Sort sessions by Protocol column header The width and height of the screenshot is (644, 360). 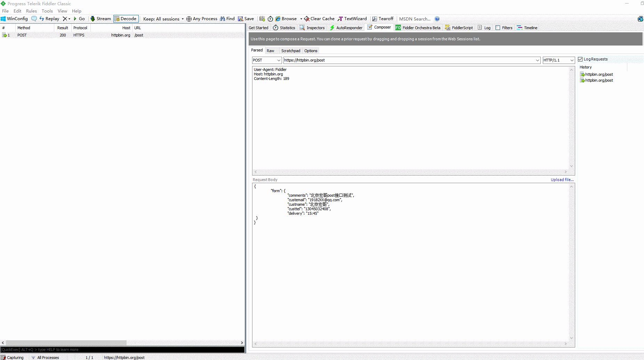point(81,28)
